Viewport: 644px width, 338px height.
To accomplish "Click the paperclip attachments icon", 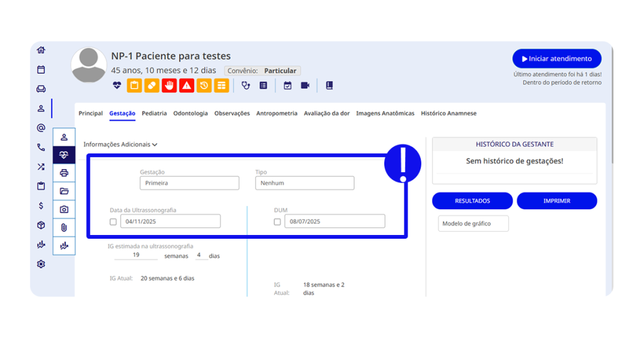I will (64, 227).
